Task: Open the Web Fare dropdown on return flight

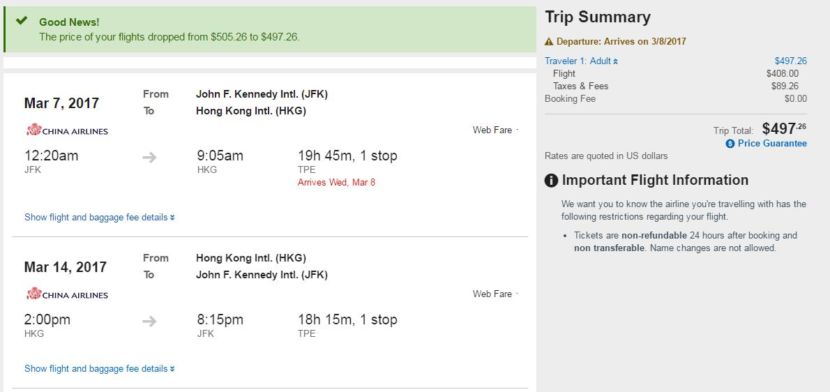Action: click(495, 294)
